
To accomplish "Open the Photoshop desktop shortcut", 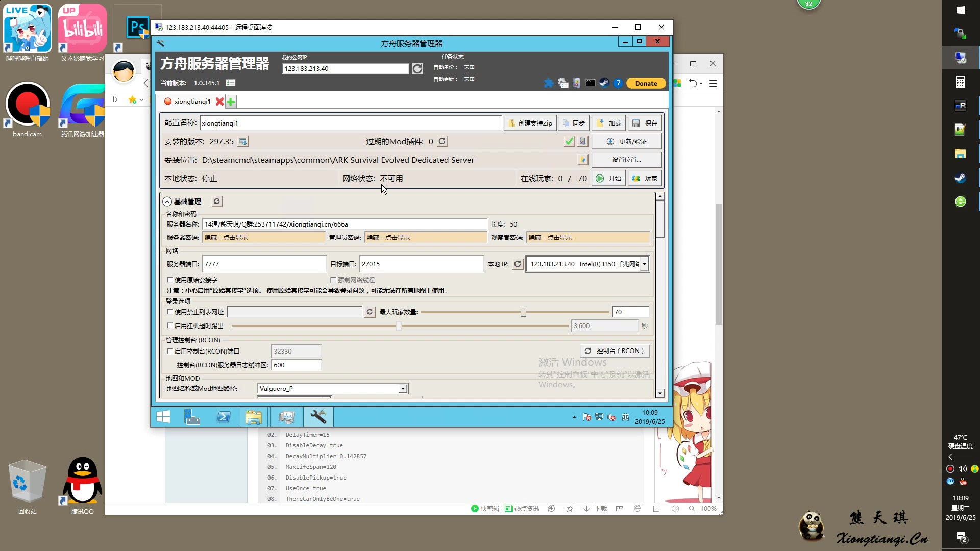I will point(137,28).
